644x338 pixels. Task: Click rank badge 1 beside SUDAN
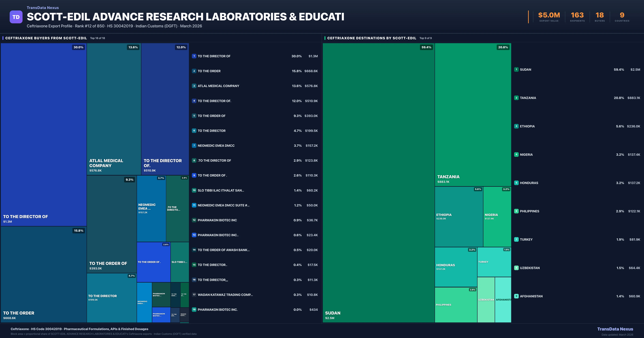pos(516,69)
